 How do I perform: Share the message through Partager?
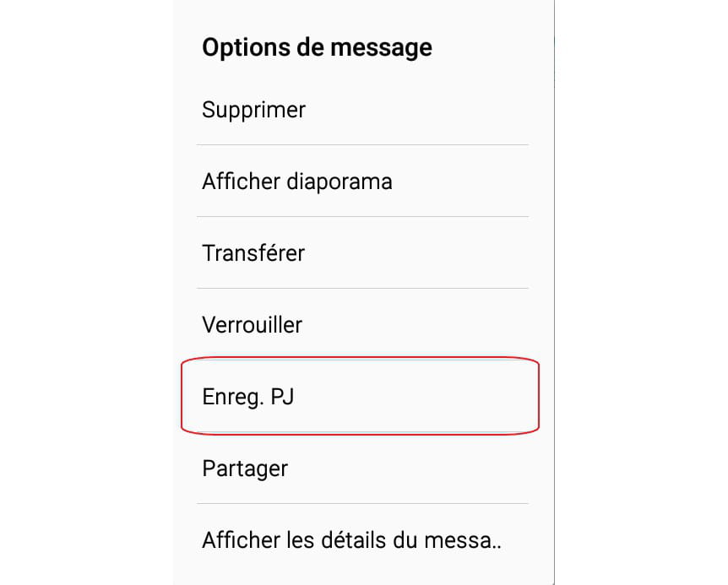click(245, 469)
